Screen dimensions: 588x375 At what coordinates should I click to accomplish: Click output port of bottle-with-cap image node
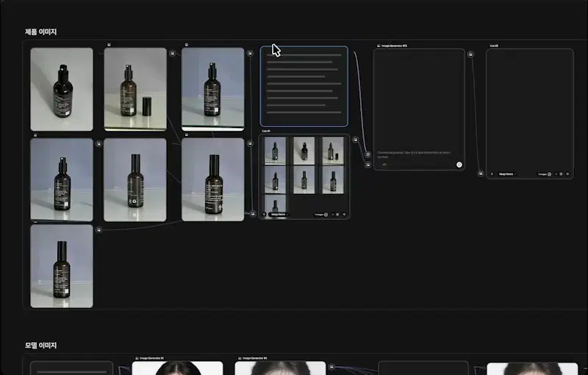172,53
